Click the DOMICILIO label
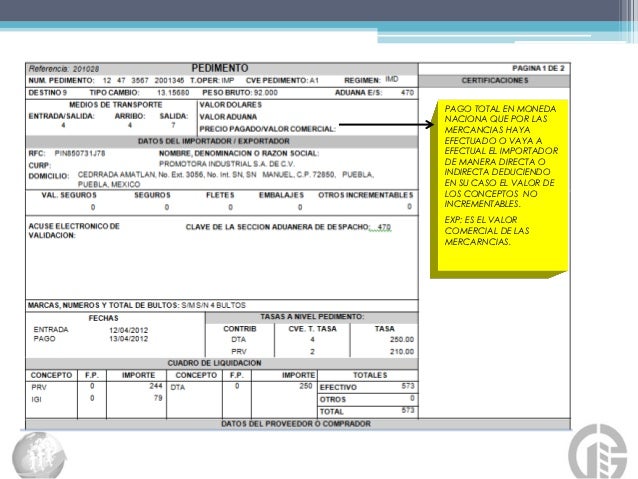The width and height of the screenshot is (638, 479). 48,176
